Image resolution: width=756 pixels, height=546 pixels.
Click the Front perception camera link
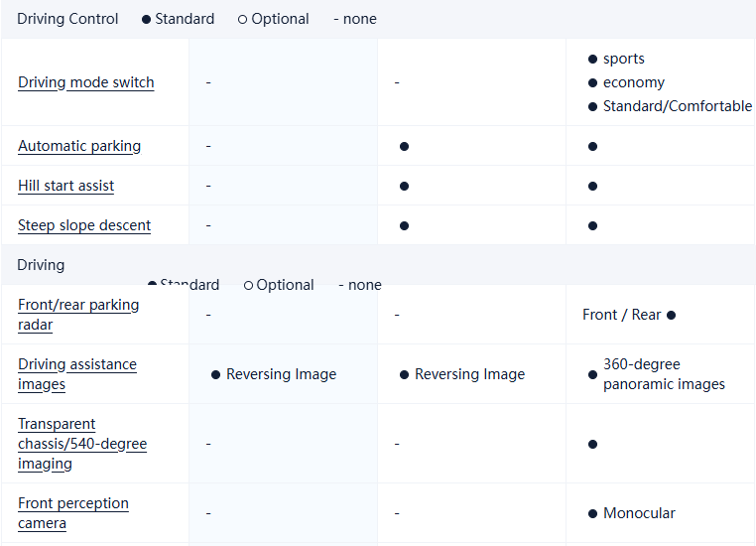(x=73, y=513)
